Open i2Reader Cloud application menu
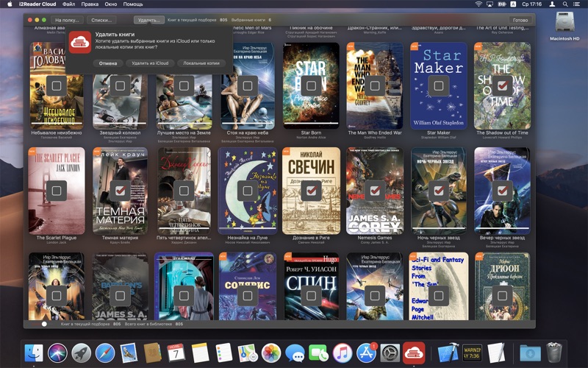Viewport: 588px width, 368px height. pos(37,4)
